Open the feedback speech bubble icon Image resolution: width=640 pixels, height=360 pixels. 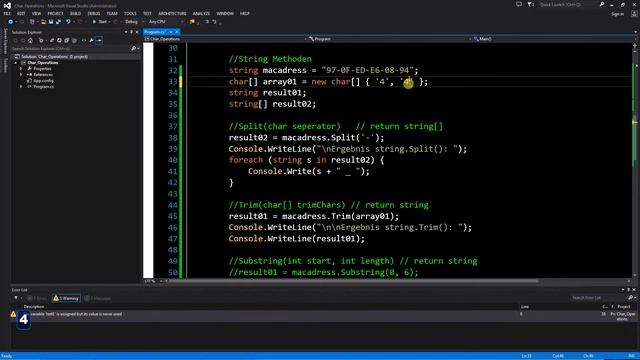[519, 4]
